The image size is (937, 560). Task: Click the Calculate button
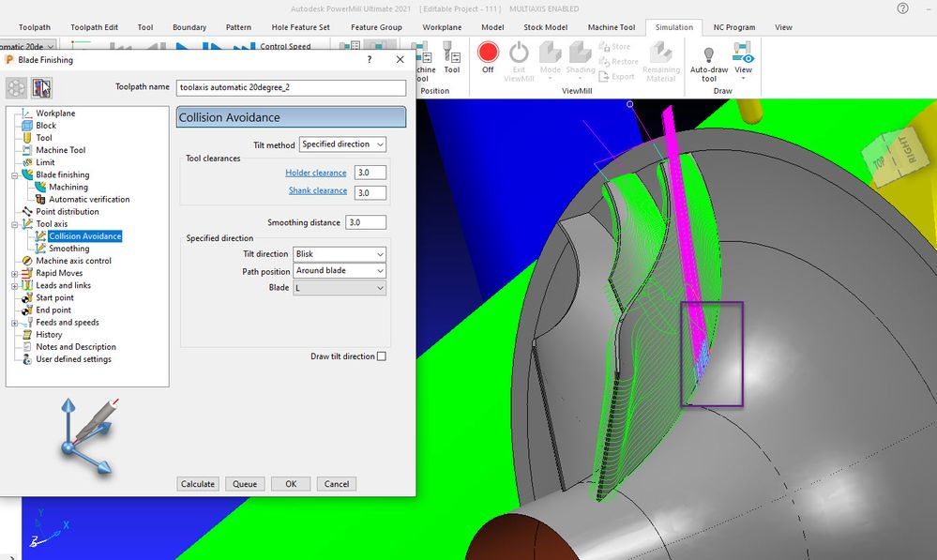coord(198,484)
